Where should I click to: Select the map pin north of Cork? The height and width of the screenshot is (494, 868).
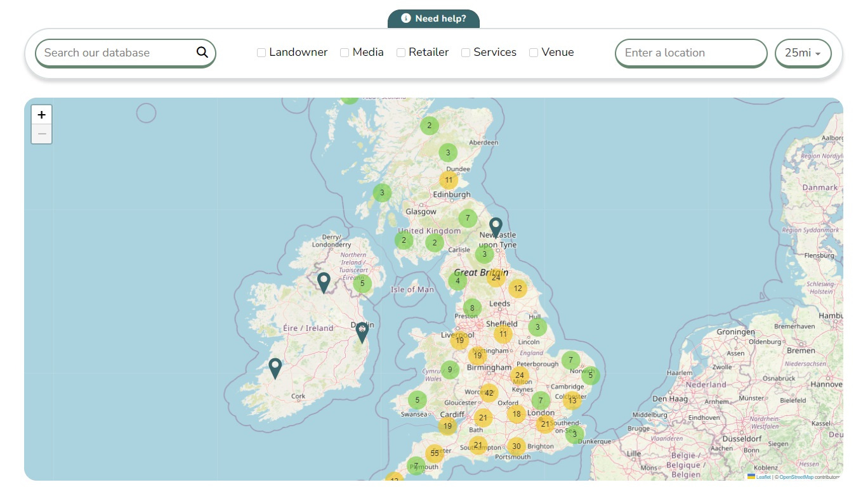(x=275, y=368)
